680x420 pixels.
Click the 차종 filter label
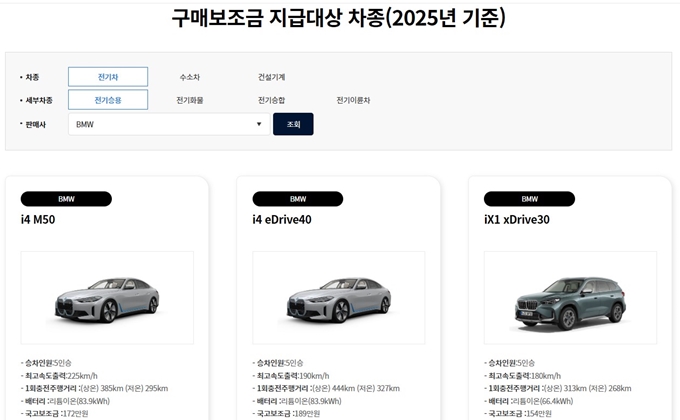click(30, 77)
